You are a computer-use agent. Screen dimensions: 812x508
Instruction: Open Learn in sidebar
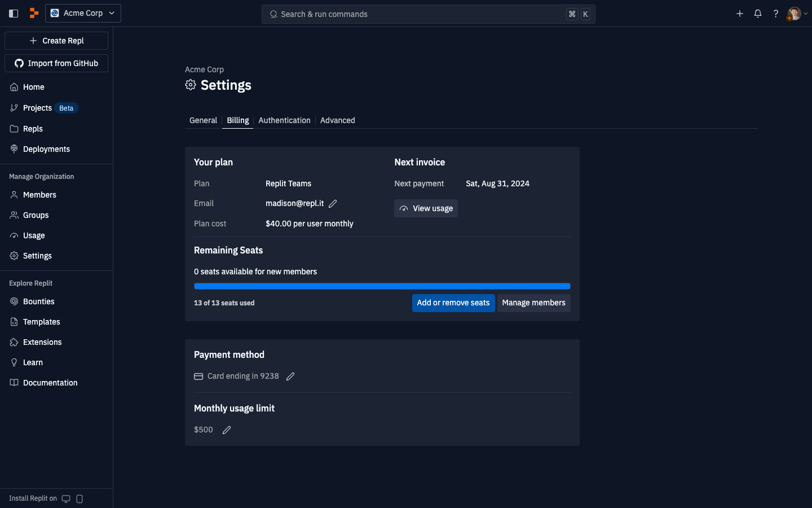point(56,362)
